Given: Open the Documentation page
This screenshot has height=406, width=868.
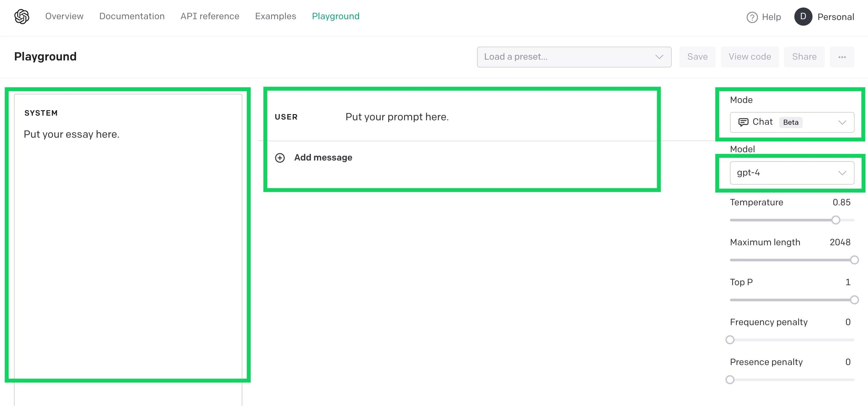Looking at the screenshot, I should pos(132,16).
